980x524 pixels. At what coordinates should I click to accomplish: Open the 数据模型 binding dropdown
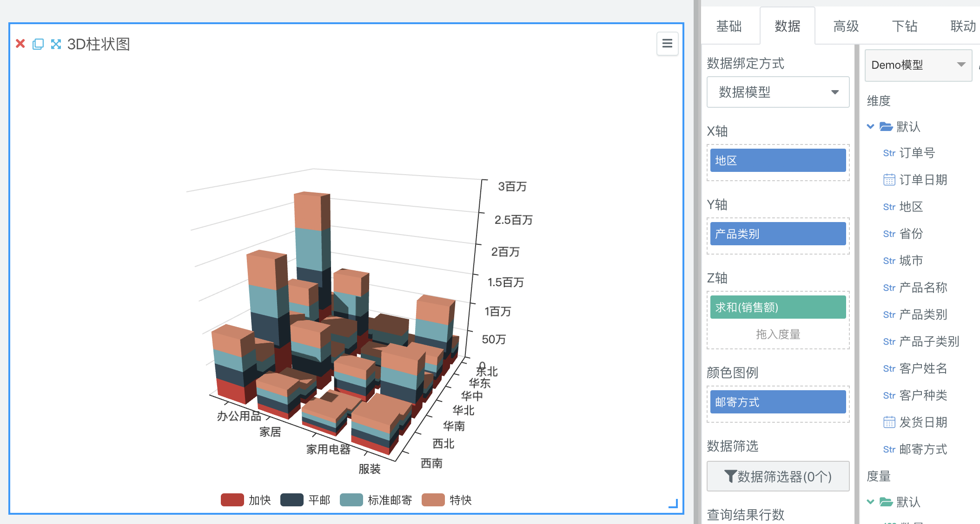[x=778, y=92]
